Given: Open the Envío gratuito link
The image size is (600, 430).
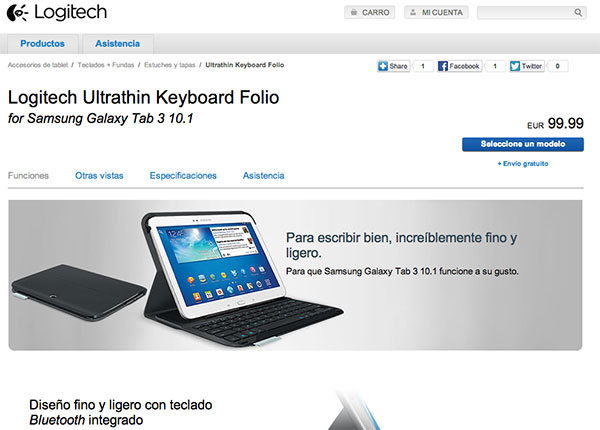Looking at the screenshot, I should 523,164.
